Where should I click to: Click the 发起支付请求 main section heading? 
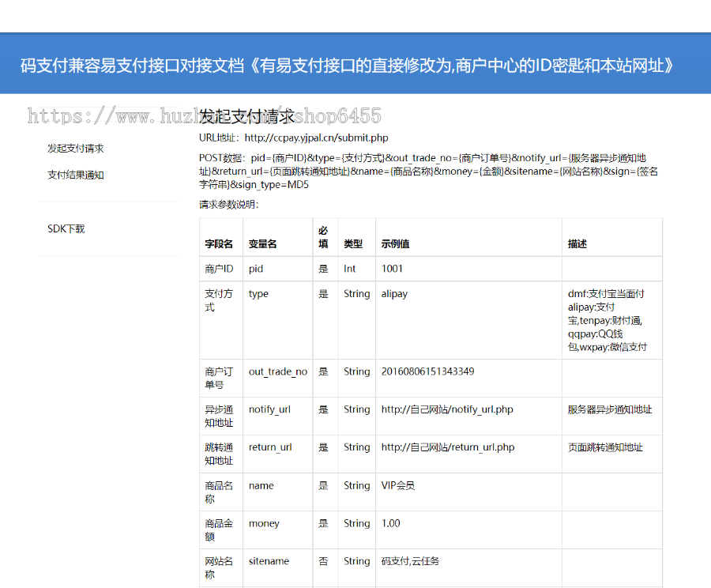click(x=246, y=117)
